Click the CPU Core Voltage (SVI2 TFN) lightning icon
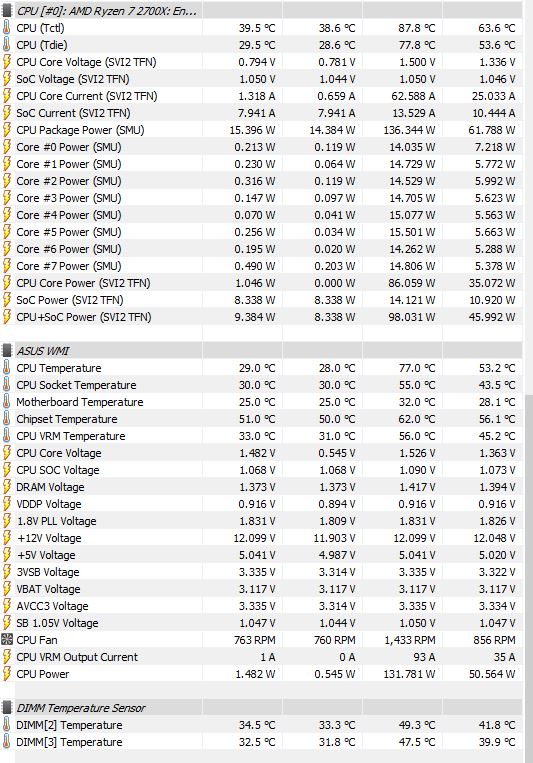Viewport: 533px width, 763px height. 6,62
